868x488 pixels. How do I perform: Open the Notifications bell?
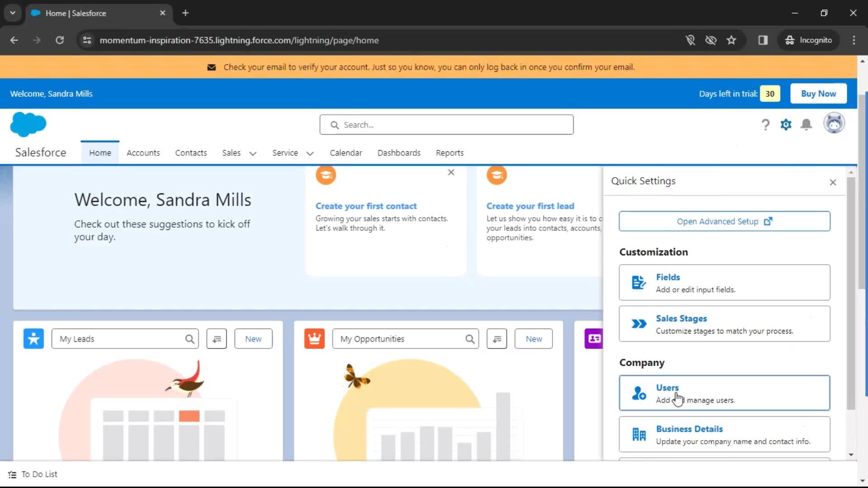pyautogui.click(x=807, y=125)
